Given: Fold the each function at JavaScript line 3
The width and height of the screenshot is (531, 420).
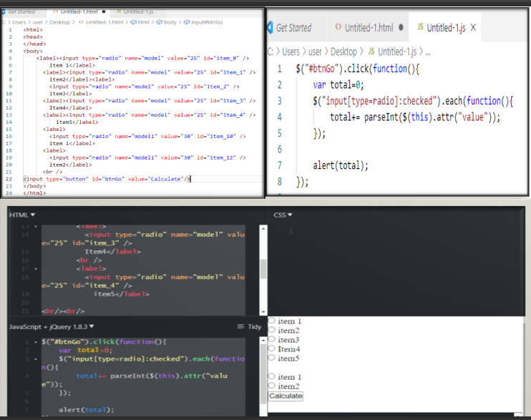Looking at the screenshot, I should [36, 359].
